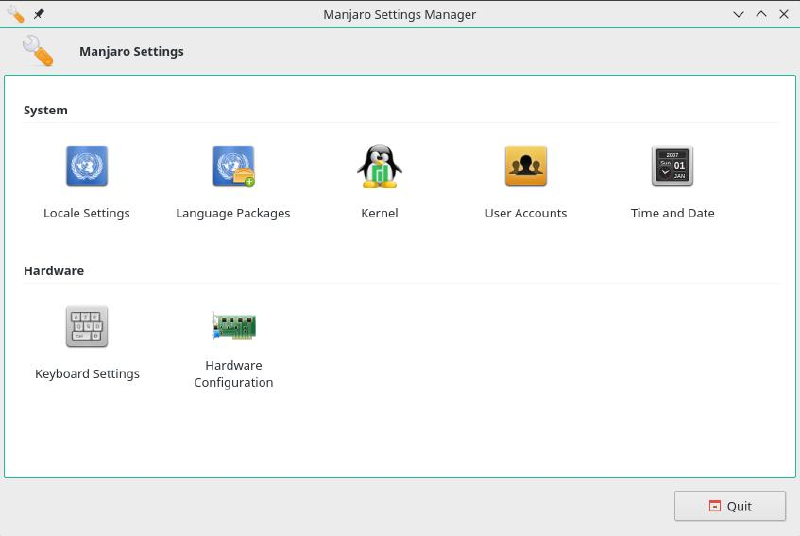800x536 pixels.
Task: Open the Locale Settings globe icon
Action: coord(87,166)
